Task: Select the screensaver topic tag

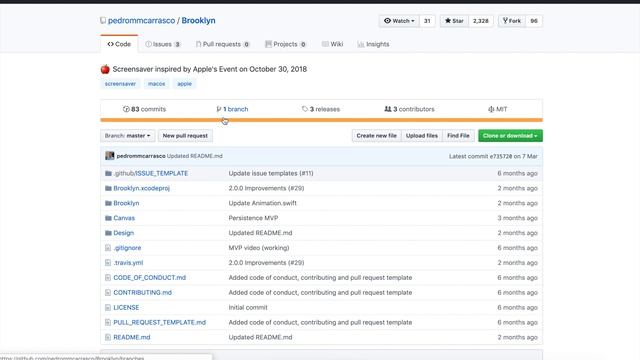Action: [120, 84]
